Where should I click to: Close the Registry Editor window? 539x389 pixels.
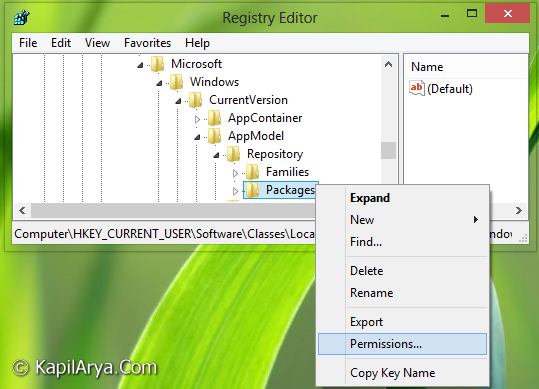pos(507,13)
